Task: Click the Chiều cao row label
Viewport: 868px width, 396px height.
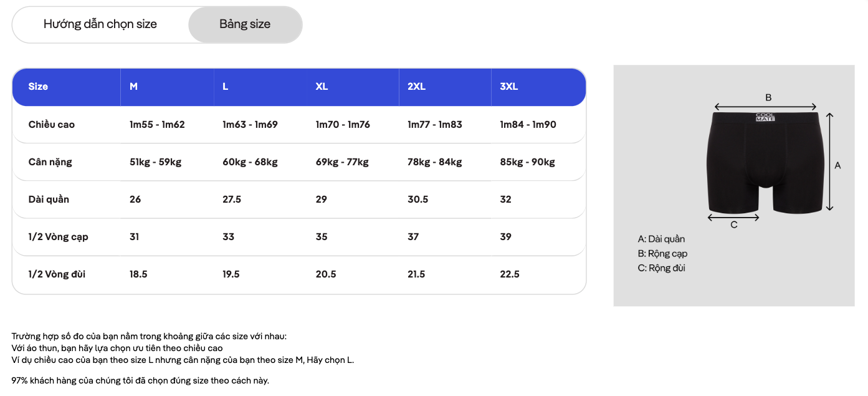Action: (x=51, y=124)
